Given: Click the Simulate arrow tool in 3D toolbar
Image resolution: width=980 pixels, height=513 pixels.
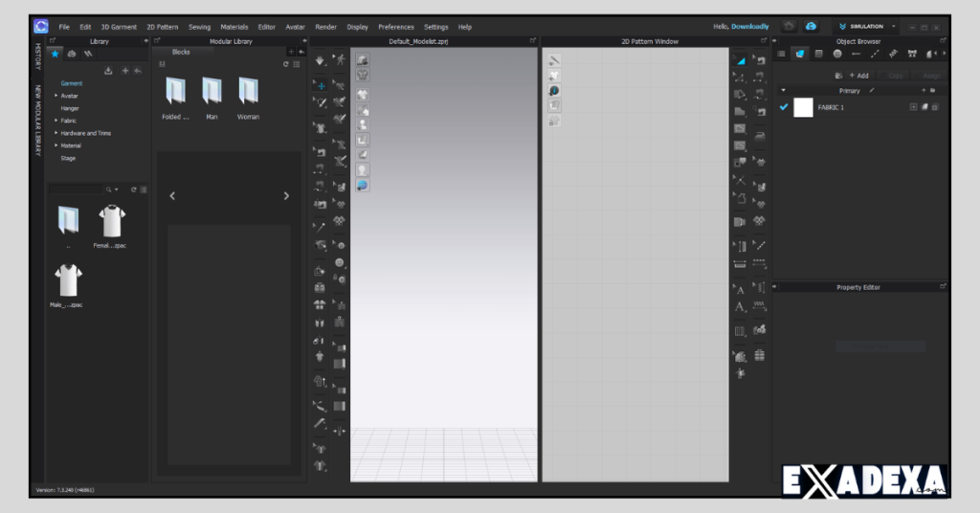Looking at the screenshot, I should 321,60.
